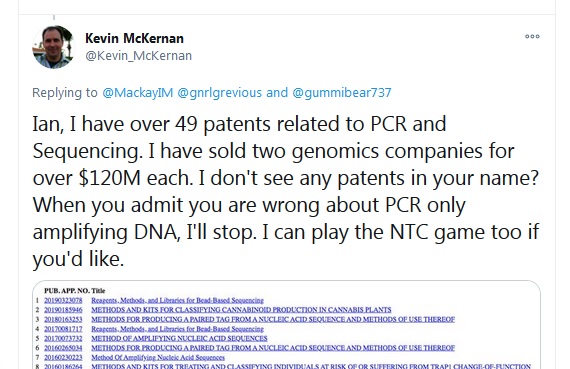Click the @Kevin_McKernan handle
The image size is (570, 369).
[139, 56]
